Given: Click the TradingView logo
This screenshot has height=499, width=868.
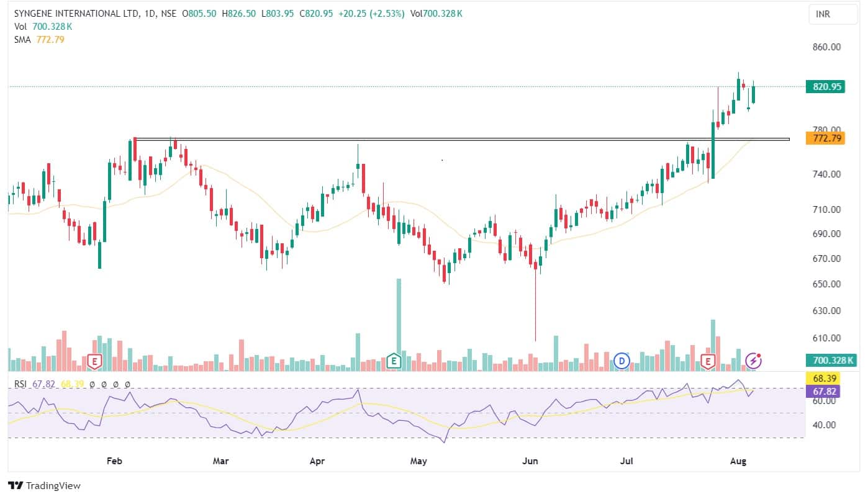Looking at the screenshot, I should 44,485.
